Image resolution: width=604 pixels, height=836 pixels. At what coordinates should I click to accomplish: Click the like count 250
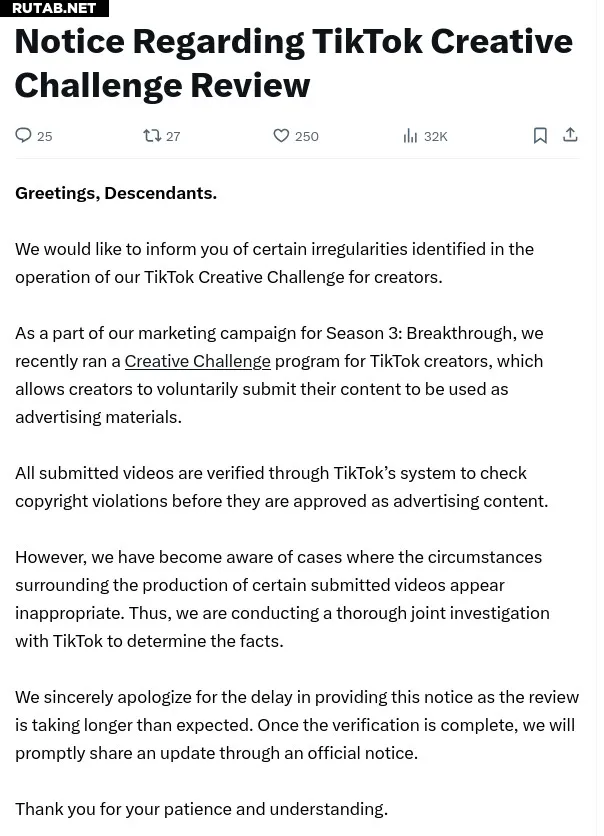tap(307, 136)
